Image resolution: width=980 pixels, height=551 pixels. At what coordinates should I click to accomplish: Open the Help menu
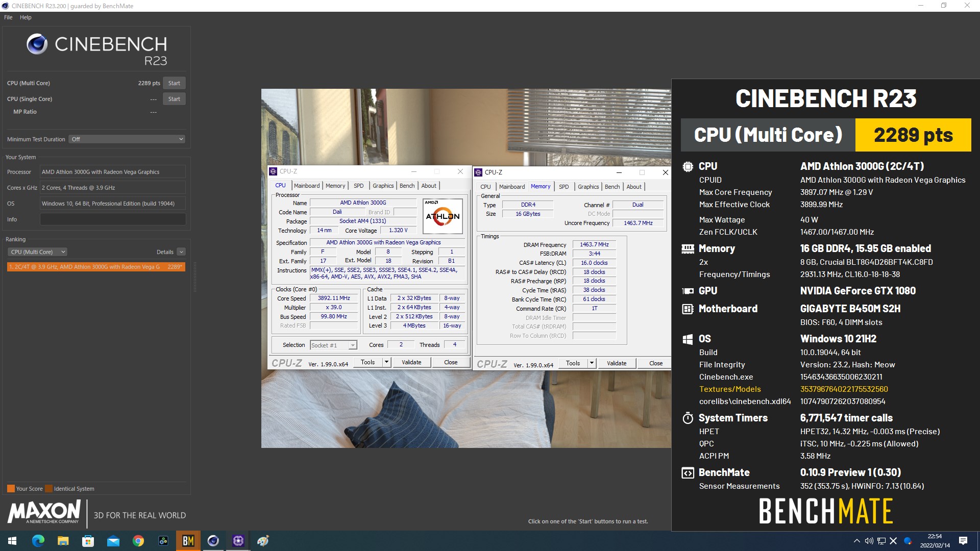(26, 17)
